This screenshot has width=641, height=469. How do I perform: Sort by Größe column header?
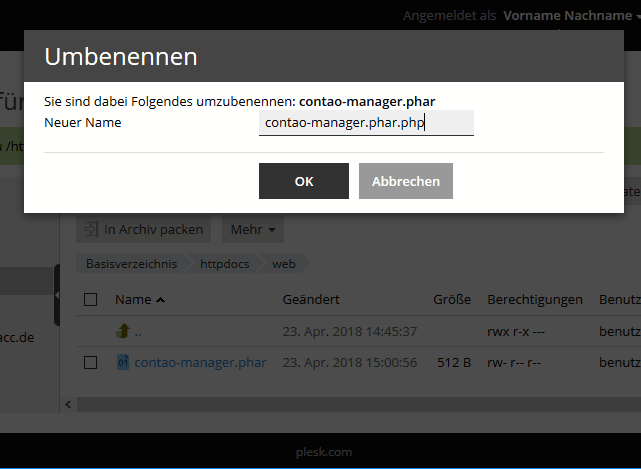tap(452, 299)
